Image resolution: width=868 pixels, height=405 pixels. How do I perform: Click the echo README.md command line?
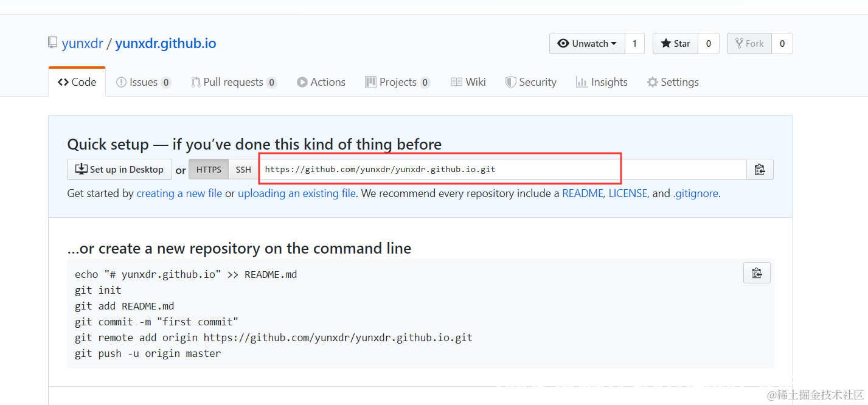(186, 274)
